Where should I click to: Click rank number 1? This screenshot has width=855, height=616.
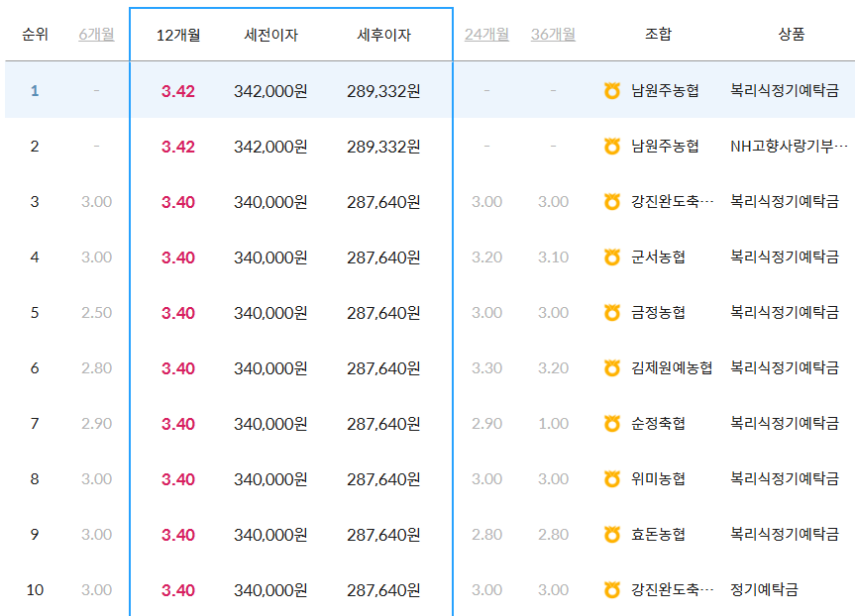(35, 90)
